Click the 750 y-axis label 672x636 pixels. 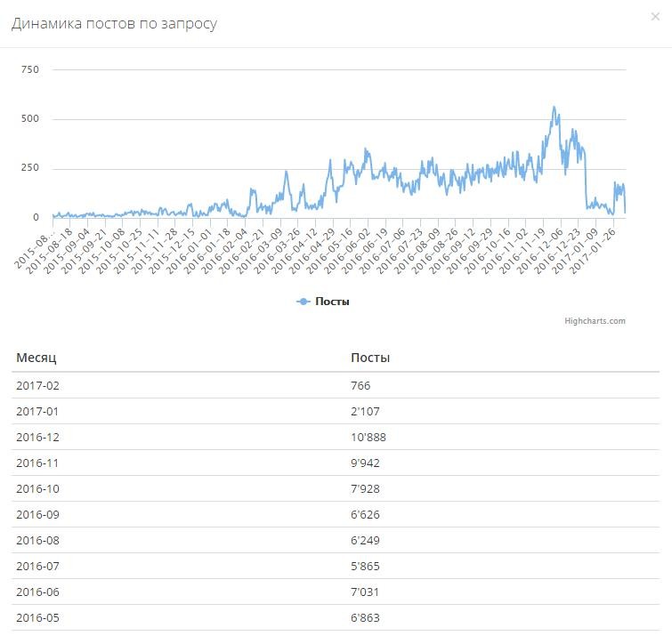(x=30, y=69)
